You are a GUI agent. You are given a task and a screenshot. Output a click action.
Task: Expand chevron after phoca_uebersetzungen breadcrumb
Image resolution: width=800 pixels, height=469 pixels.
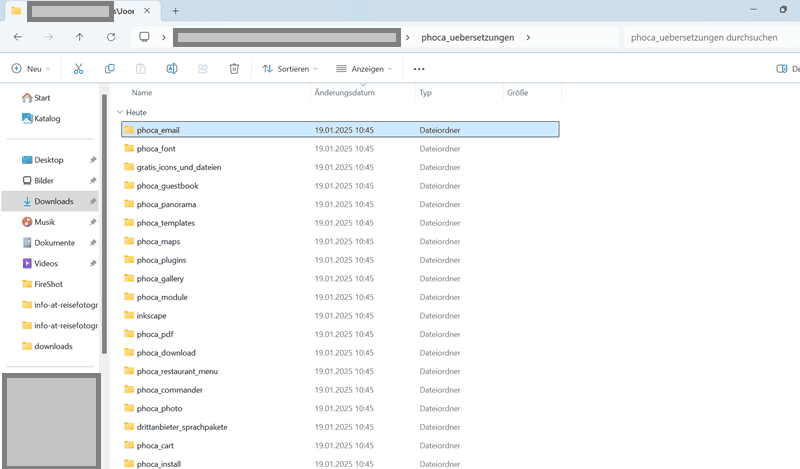pos(527,38)
